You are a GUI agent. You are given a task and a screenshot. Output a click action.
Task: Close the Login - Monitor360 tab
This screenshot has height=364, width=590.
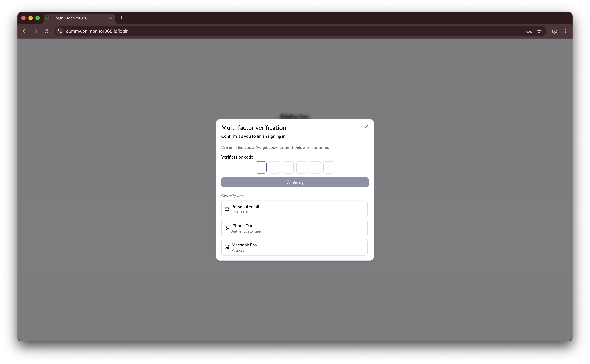[110, 18]
